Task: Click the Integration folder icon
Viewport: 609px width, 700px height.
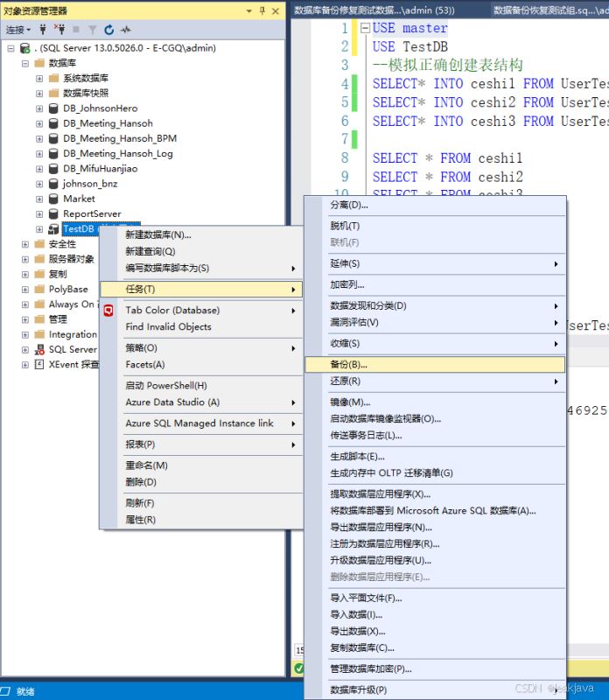Action: (39, 334)
